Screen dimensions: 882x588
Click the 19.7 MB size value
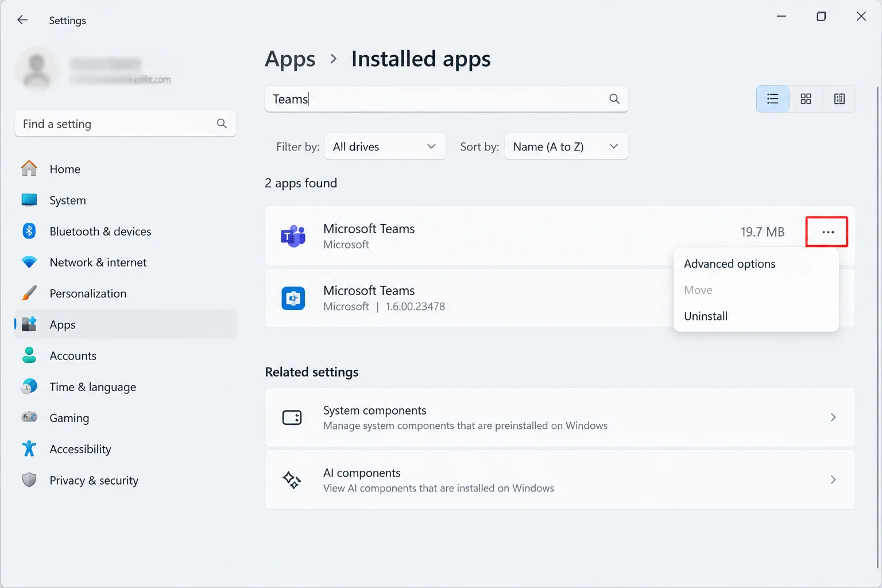(x=762, y=232)
